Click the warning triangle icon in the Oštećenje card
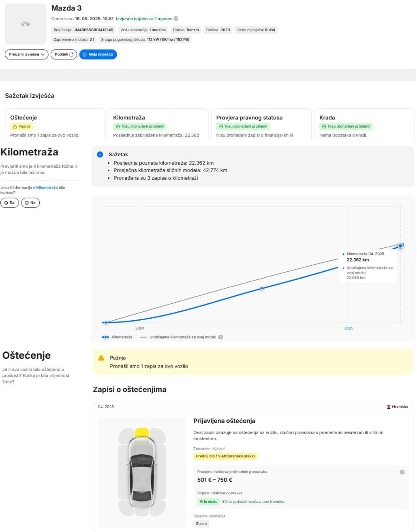Screen dimensions: 417x532 15,126
